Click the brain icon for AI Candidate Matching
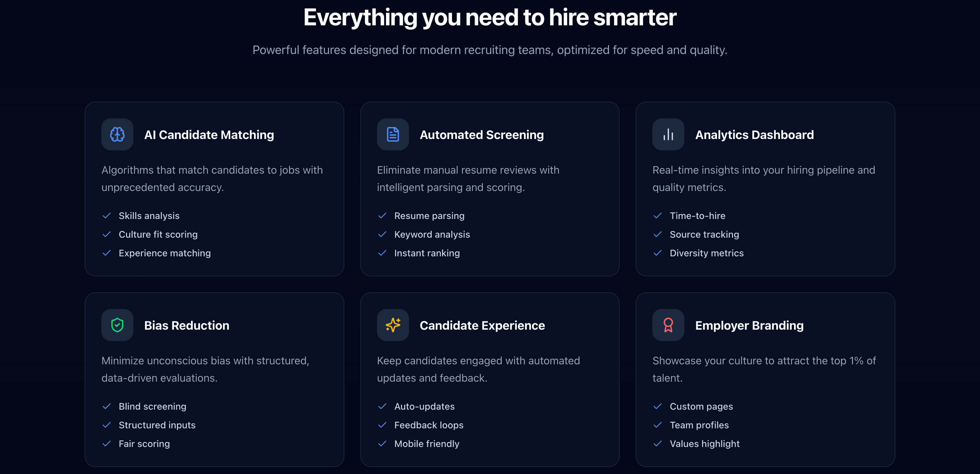980x474 pixels. [x=117, y=134]
